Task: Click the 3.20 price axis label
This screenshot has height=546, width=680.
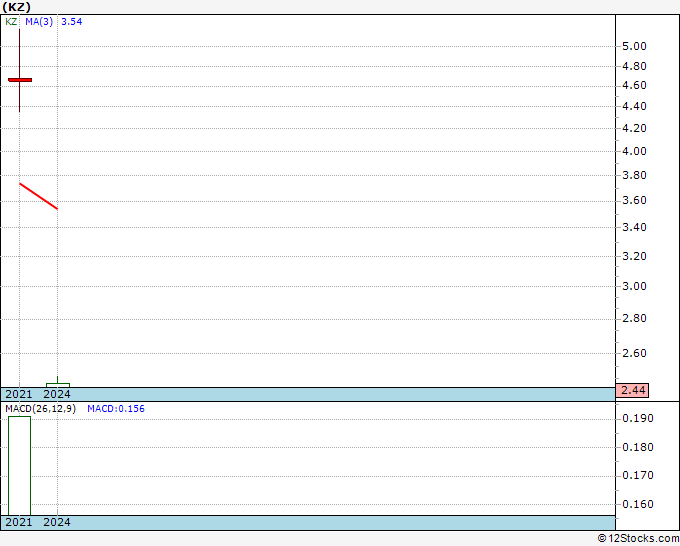Action: point(634,256)
